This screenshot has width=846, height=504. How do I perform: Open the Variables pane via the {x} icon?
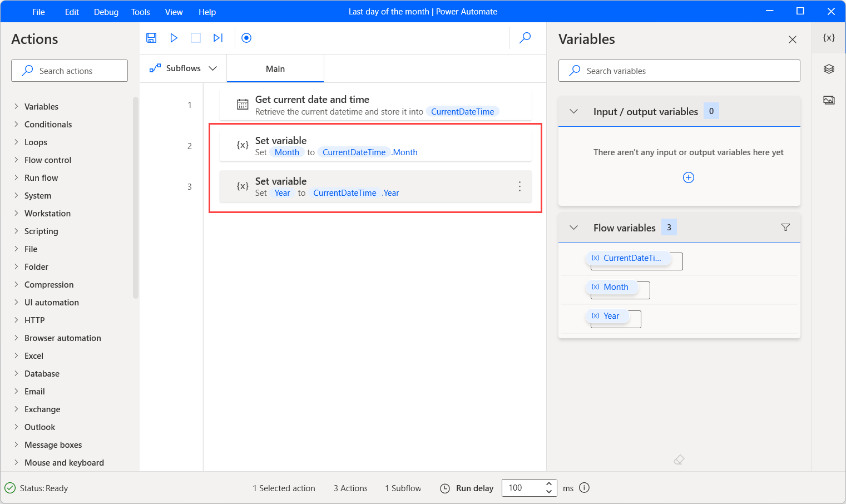(828, 37)
